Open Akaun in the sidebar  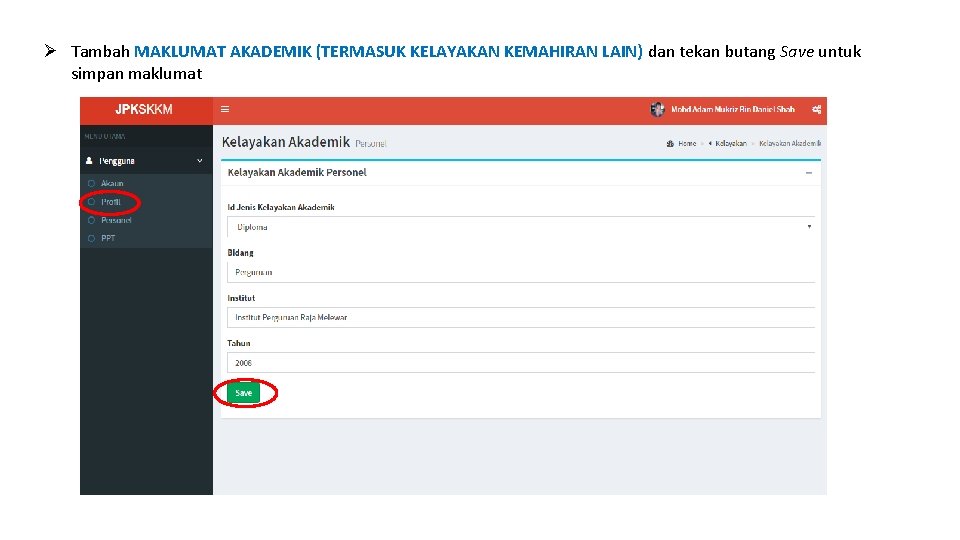112,183
